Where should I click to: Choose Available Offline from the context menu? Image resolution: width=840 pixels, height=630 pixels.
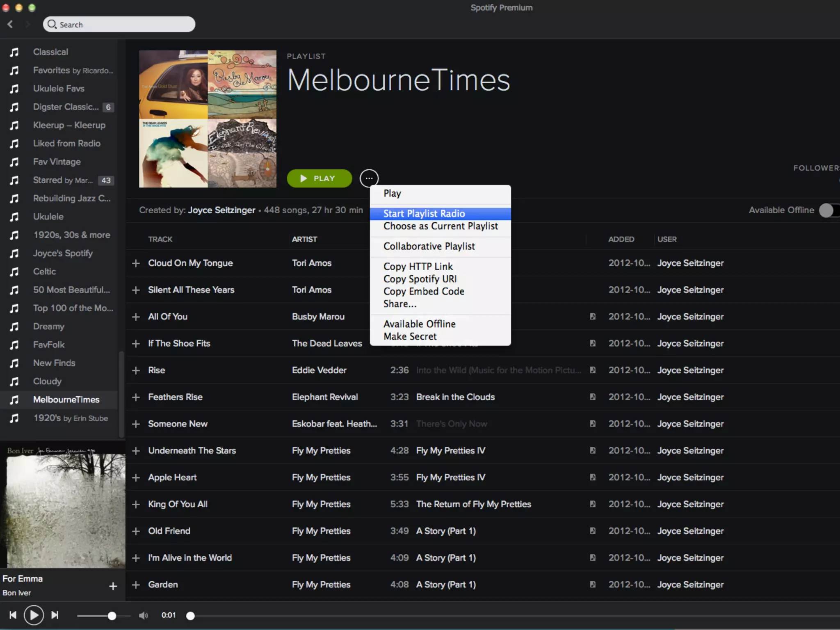(x=419, y=324)
